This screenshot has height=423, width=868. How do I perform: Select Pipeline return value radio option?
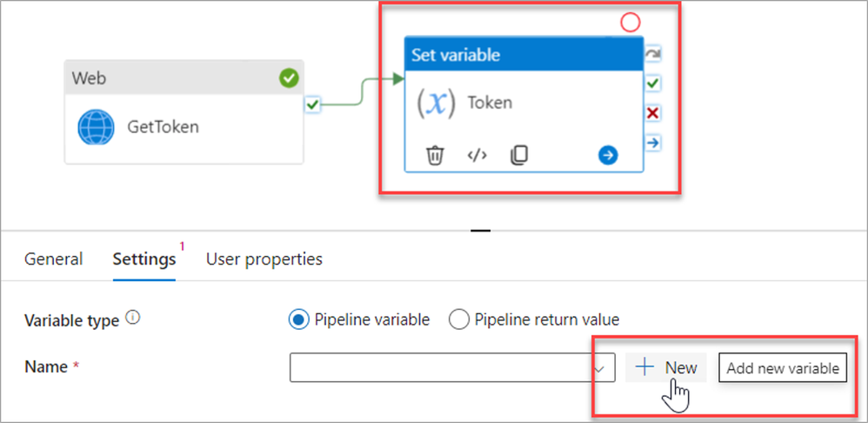tap(458, 319)
